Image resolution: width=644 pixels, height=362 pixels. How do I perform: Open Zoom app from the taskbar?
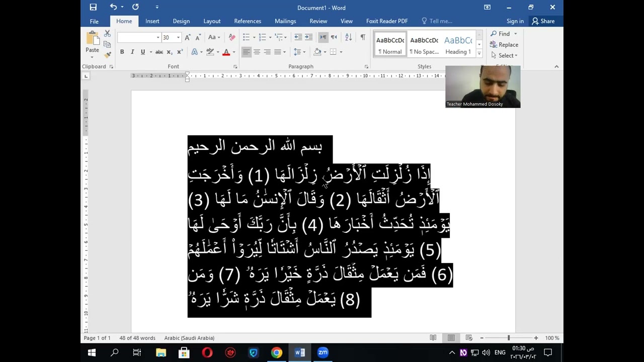coord(323,352)
